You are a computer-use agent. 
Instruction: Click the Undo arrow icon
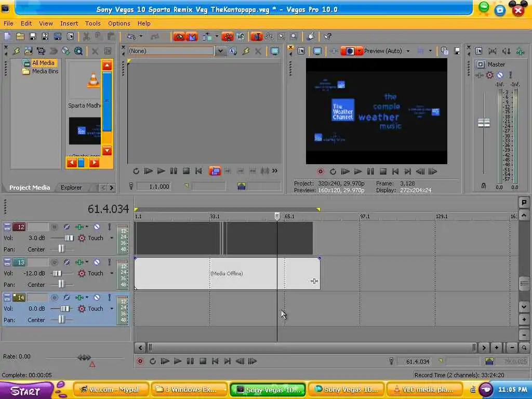(131, 36)
